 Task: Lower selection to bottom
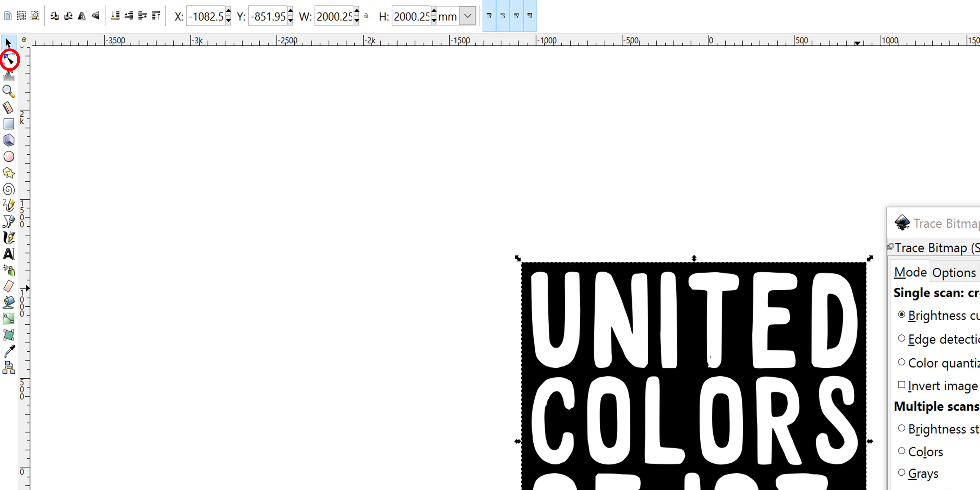[x=115, y=16]
